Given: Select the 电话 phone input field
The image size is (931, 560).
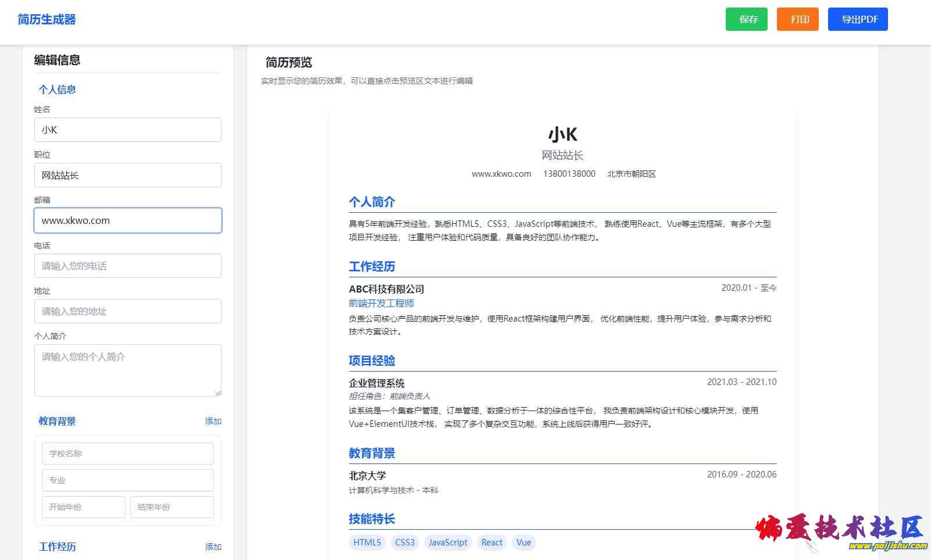Looking at the screenshot, I should [x=128, y=266].
